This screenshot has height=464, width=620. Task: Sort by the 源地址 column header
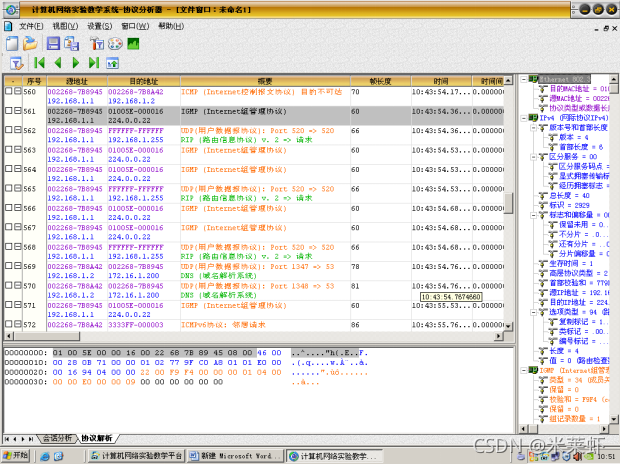click(77, 81)
